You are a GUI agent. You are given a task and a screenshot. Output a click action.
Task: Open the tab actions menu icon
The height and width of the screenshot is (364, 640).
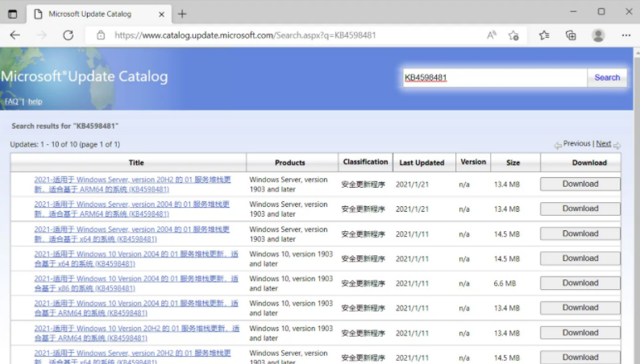point(13,14)
